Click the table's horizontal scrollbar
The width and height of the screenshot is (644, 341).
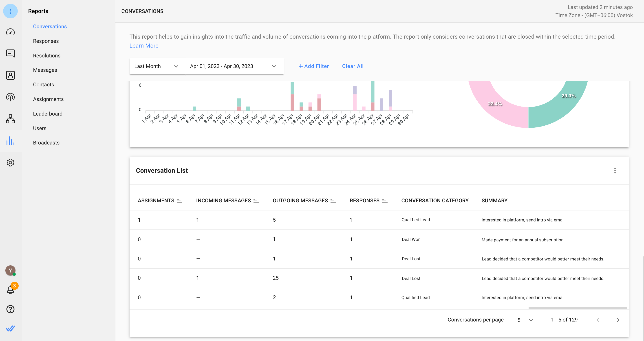click(578, 308)
